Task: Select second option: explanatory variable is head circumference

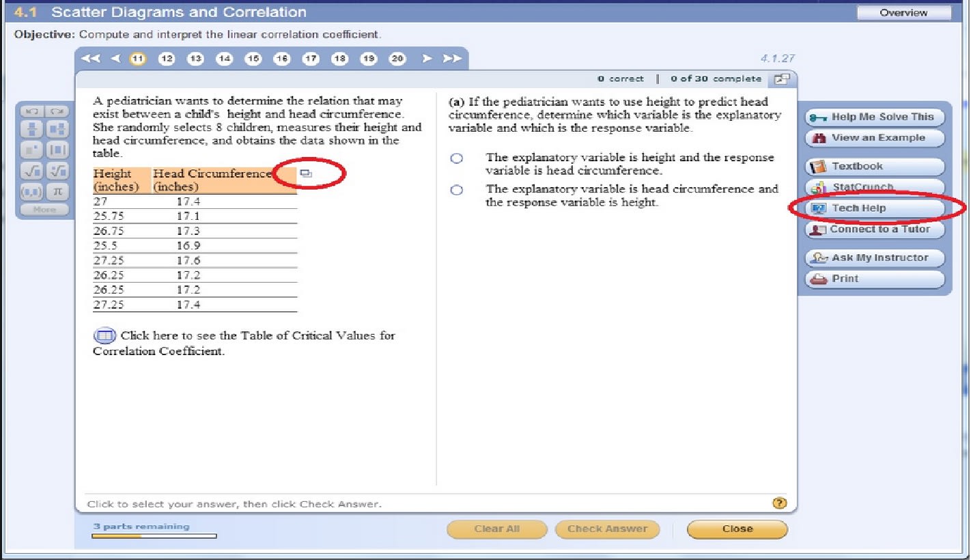Action: click(456, 190)
